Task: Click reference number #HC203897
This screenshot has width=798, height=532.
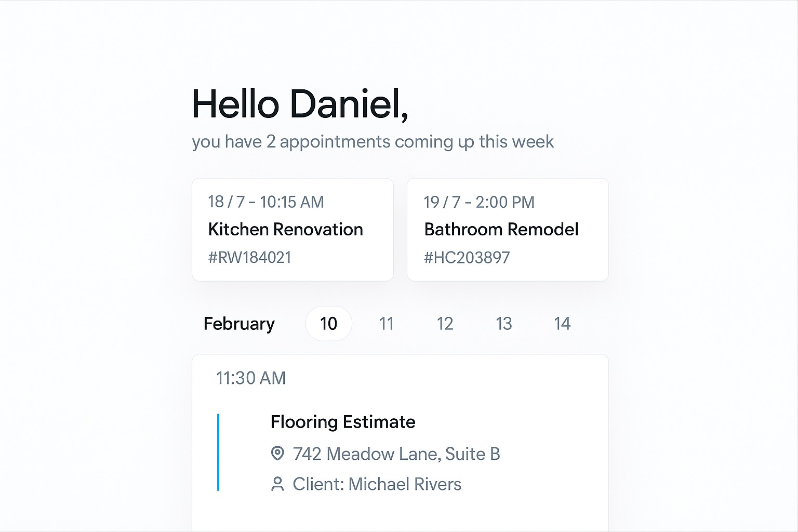Action: point(467,258)
